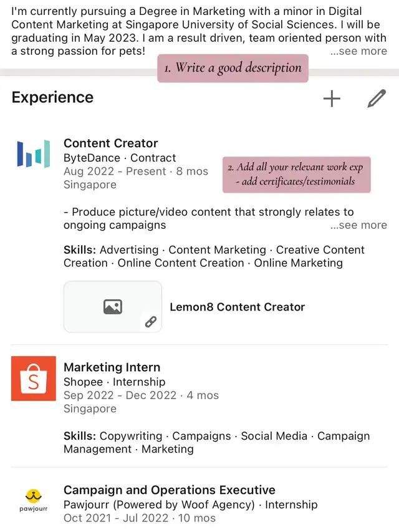This screenshot has height=532, width=399.
Task: Click the Experience section heading
Action: click(x=52, y=97)
